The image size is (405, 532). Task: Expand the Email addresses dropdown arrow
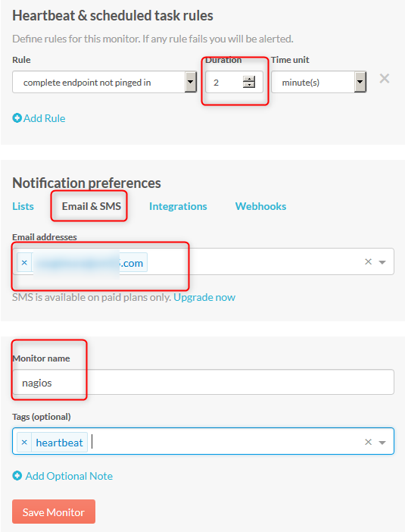point(382,262)
